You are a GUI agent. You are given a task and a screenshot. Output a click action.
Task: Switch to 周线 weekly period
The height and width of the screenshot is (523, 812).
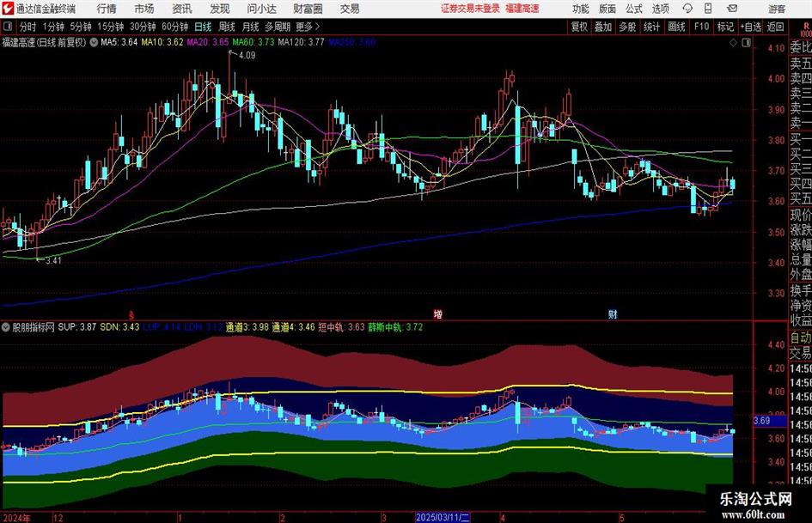pos(227,27)
